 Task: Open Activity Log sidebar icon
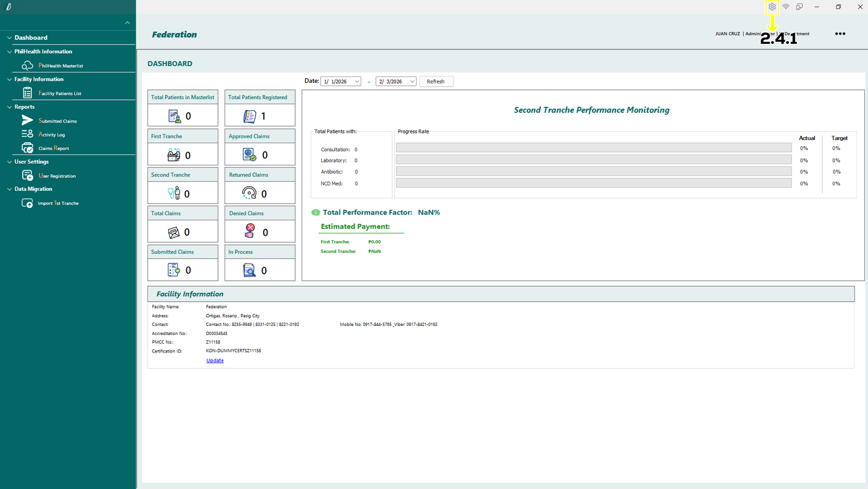(27, 134)
